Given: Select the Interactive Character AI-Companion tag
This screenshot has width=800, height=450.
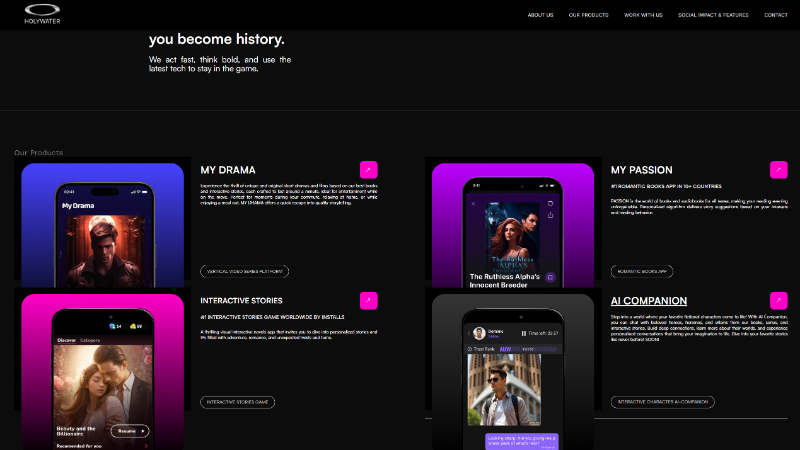Looking at the screenshot, I should (662, 402).
